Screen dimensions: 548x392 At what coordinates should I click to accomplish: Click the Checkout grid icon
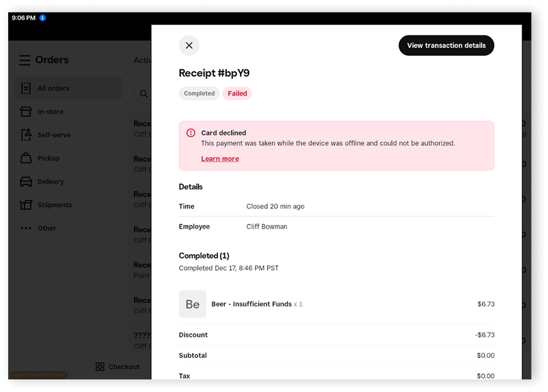pos(100,366)
